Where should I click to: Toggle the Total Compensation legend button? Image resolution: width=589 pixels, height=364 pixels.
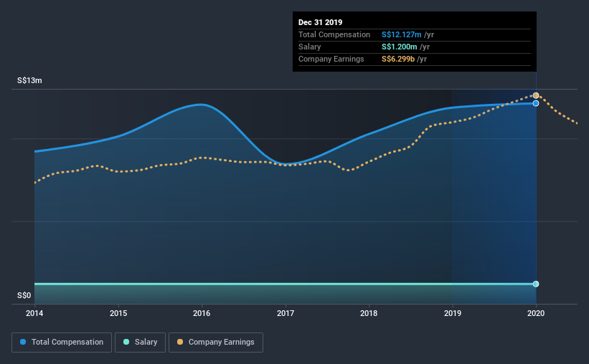[62, 343]
